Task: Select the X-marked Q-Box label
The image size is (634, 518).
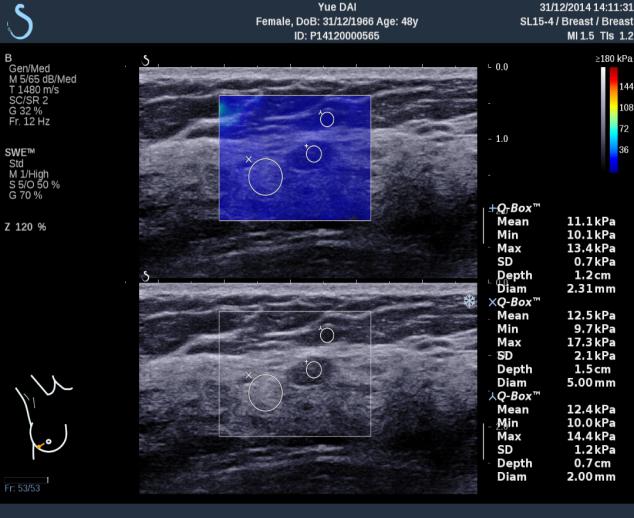Action: pyautogui.click(x=517, y=302)
